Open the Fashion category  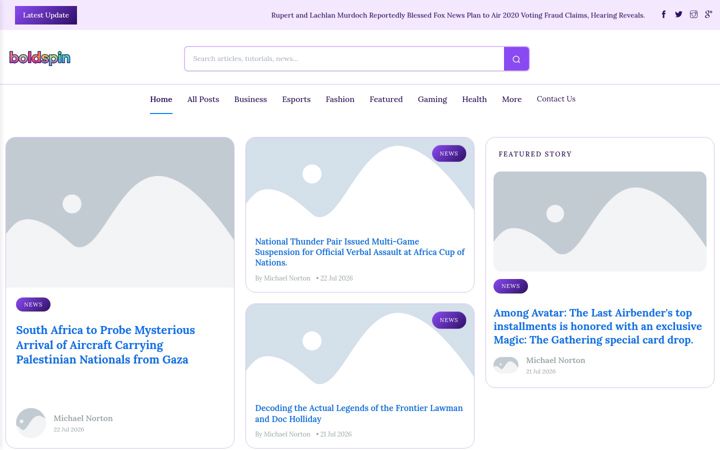coord(340,99)
